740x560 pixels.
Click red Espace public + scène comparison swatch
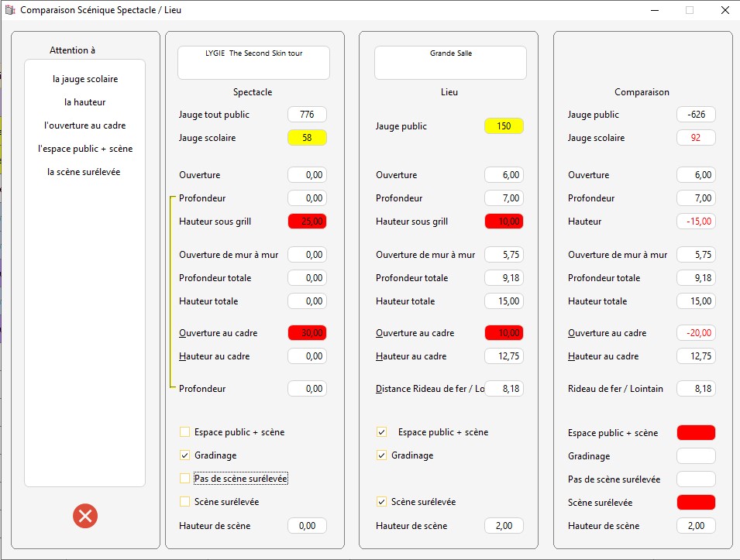tap(695, 433)
